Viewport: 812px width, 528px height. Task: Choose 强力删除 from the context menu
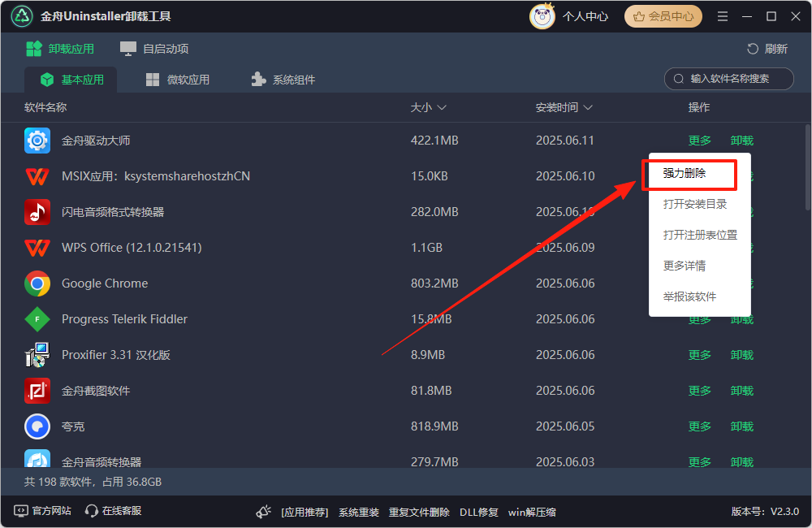point(685,174)
